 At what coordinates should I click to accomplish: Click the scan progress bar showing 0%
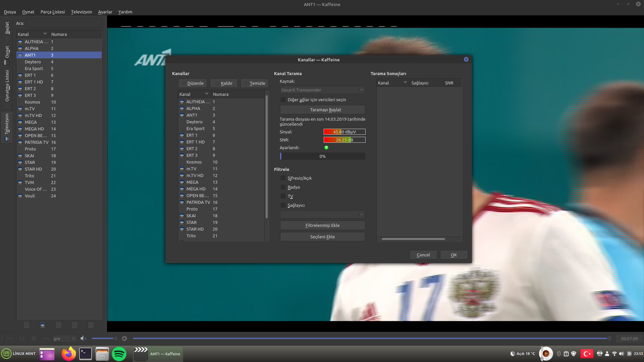[x=322, y=156]
